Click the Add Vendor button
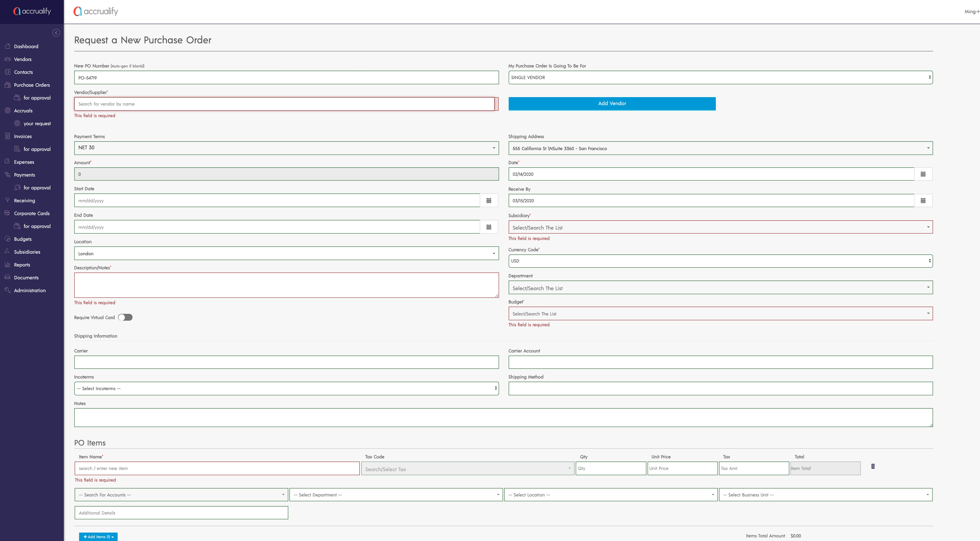The image size is (980, 541). (612, 103)
